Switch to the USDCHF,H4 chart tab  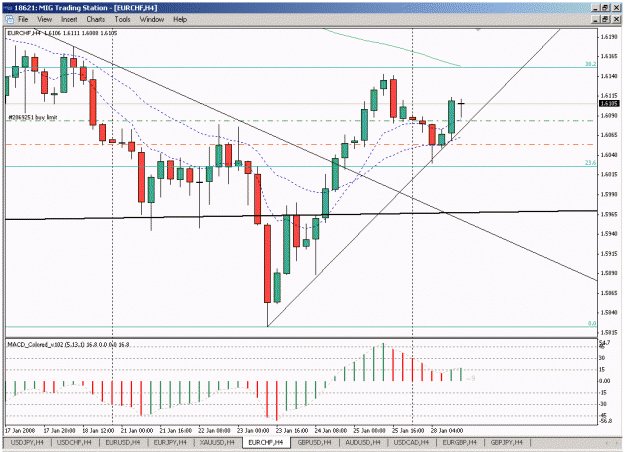74,442
